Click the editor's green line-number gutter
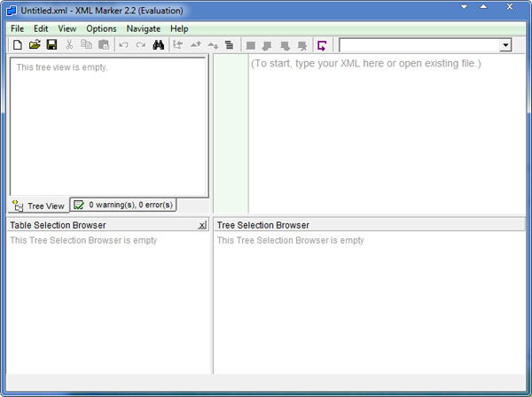 (x=231, y=134)
